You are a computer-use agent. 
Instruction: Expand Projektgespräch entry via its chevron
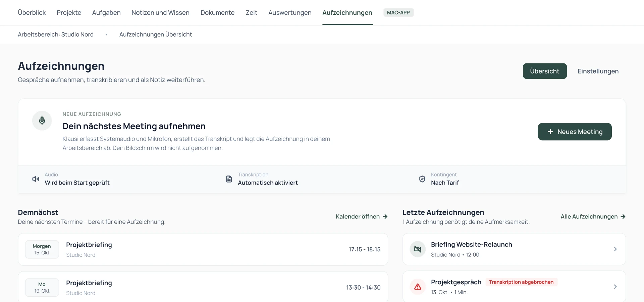[615, 287]
